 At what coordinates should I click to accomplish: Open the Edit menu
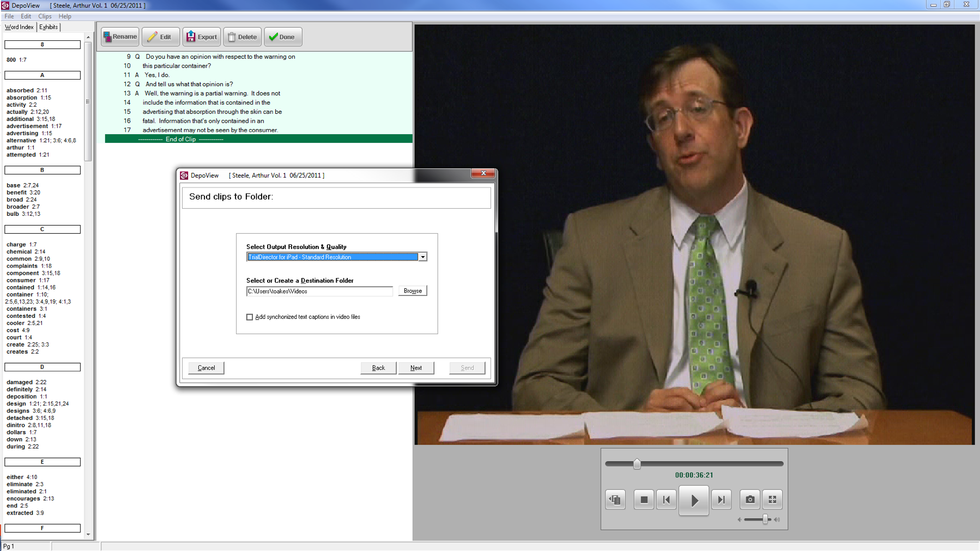26,16
